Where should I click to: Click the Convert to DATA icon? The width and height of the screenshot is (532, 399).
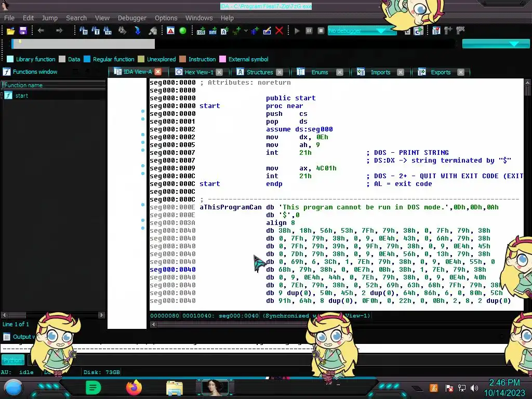pyautogui.click(x=212, y=31)
